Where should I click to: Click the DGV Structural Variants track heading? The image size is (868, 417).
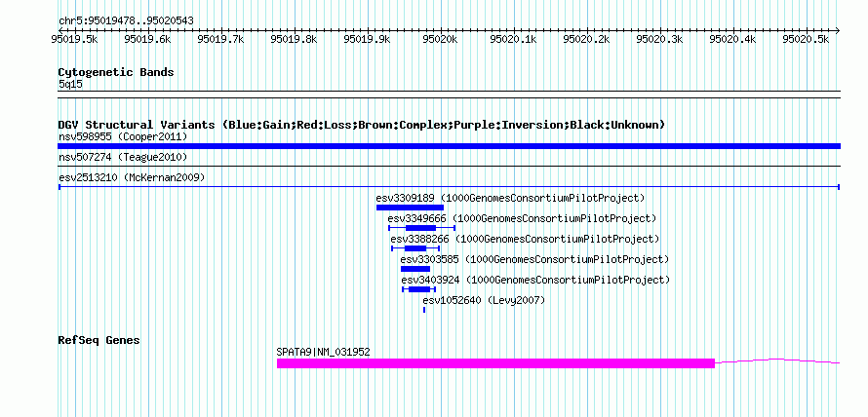(362, 125)
